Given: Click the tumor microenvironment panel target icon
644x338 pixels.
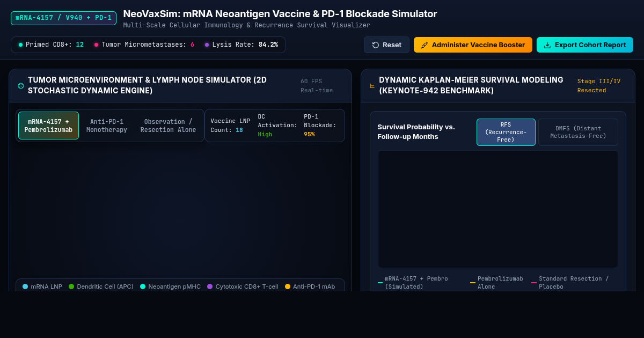Looking at the screenshot, I should (21, 85).
